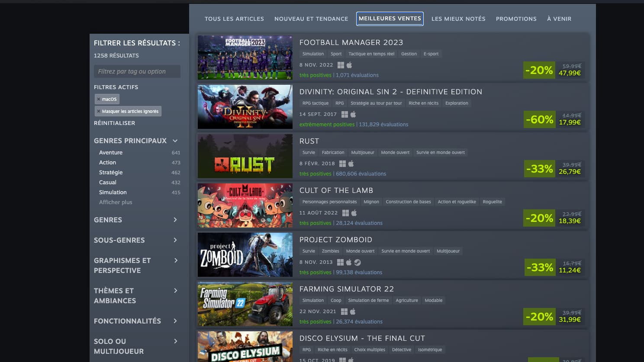Click Windows icon on Football Manager 2023 row
The height and width of the screenshot is (362, 644).
tap(341, 65)
